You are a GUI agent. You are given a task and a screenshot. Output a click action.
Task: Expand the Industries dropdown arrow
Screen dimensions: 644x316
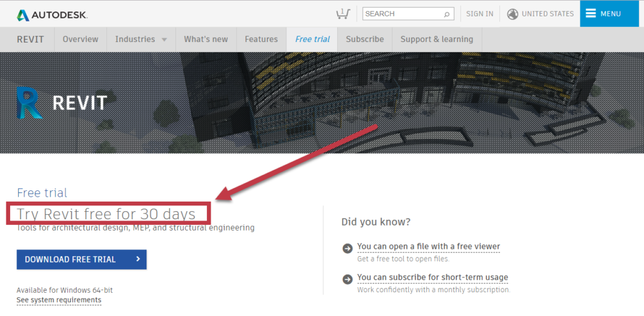pyautogui.click(x=164, y=40)
